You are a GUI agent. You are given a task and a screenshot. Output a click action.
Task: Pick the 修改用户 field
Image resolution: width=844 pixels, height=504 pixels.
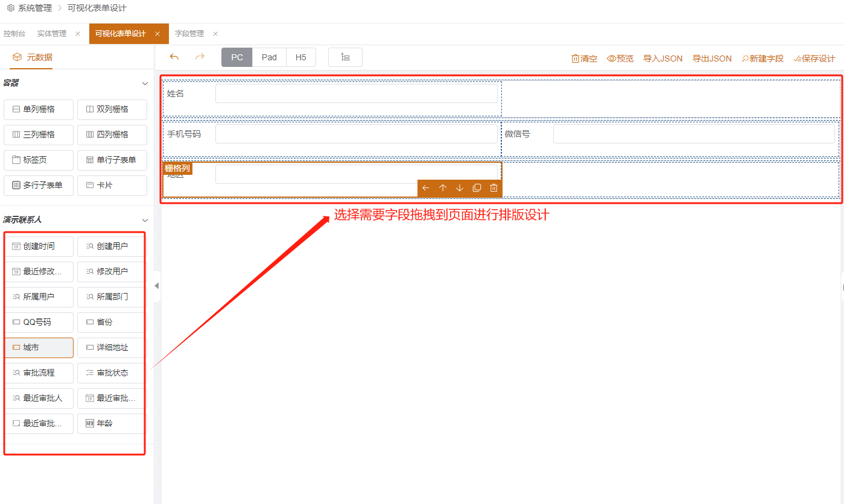(x=111, y=271)
